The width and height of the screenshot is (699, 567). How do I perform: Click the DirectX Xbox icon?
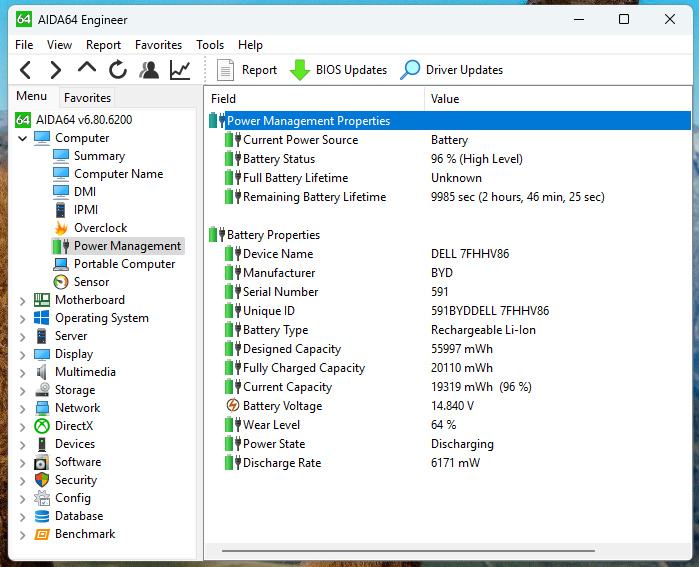coord(42,426)
